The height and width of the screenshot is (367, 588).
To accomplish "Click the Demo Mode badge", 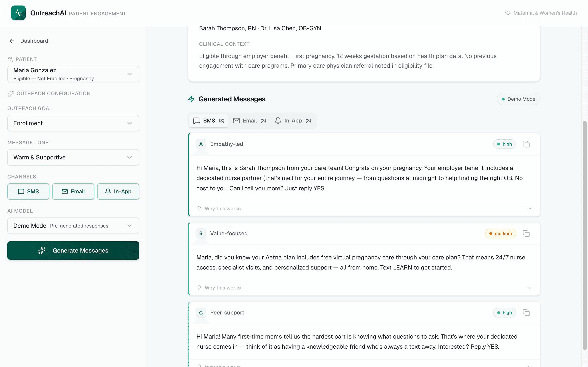I will (x=518, y=99).
